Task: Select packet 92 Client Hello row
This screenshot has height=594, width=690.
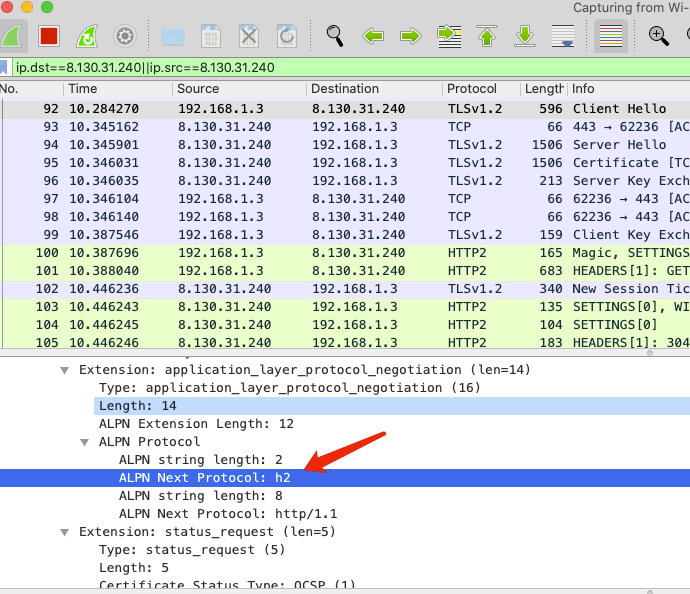Action: point(345,109)
